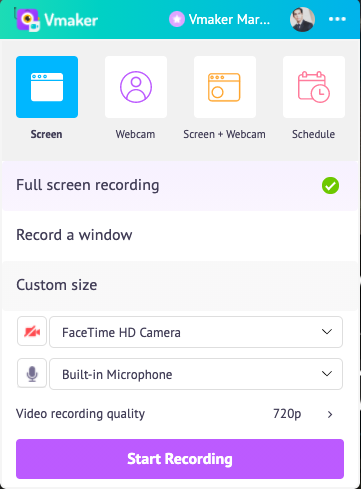Click the Vmaker logo icon

click(28, 20)
